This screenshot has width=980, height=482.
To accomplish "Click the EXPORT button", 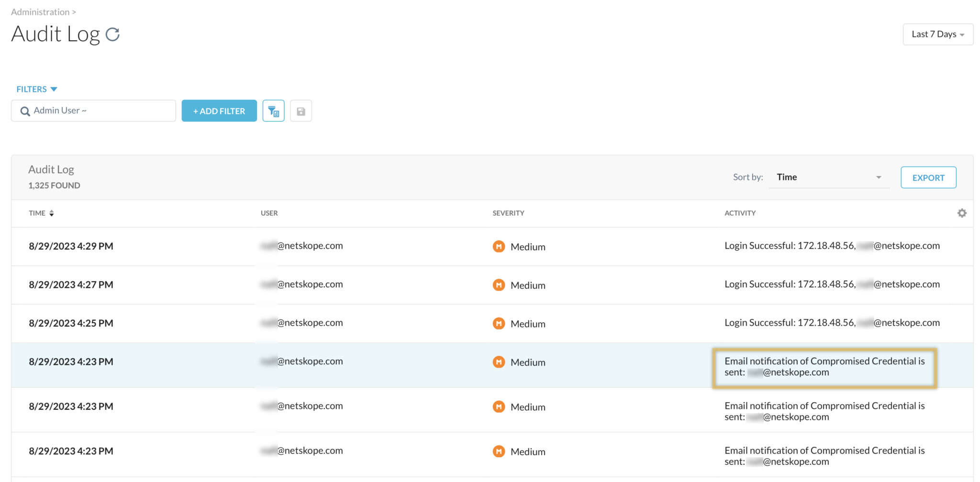I will (928, 177).
